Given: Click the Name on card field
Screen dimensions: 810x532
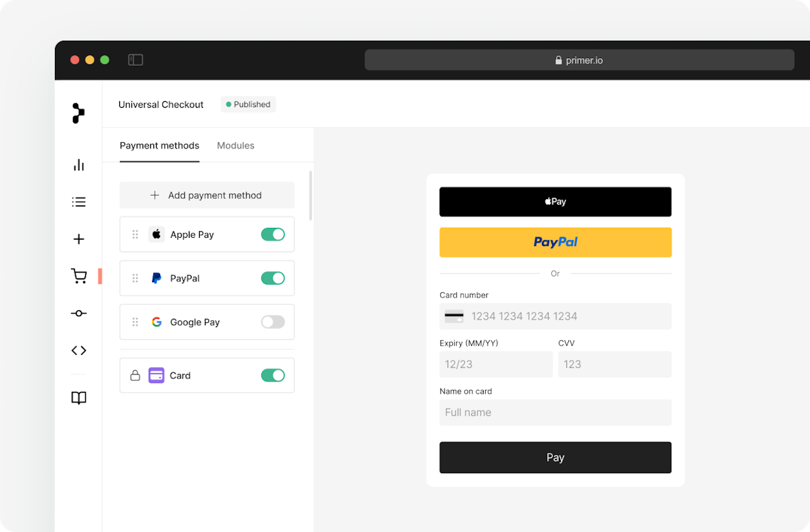Looking at the screenshot, I should 555,413.
